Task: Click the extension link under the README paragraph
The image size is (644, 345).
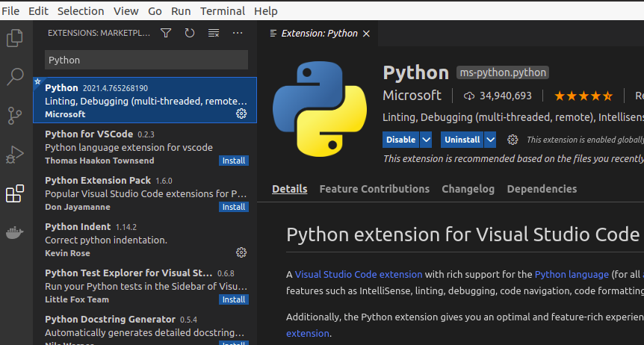Action: pyautogui.click(x=308, y=334)
